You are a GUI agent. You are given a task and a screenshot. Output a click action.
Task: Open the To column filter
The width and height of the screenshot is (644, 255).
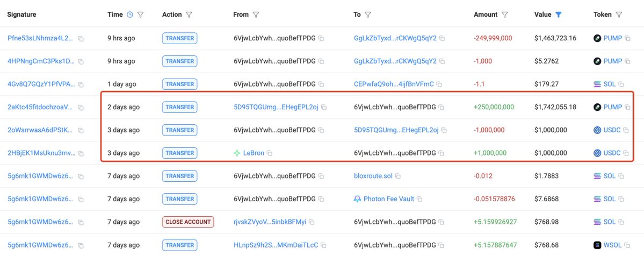tap(368, 15)
